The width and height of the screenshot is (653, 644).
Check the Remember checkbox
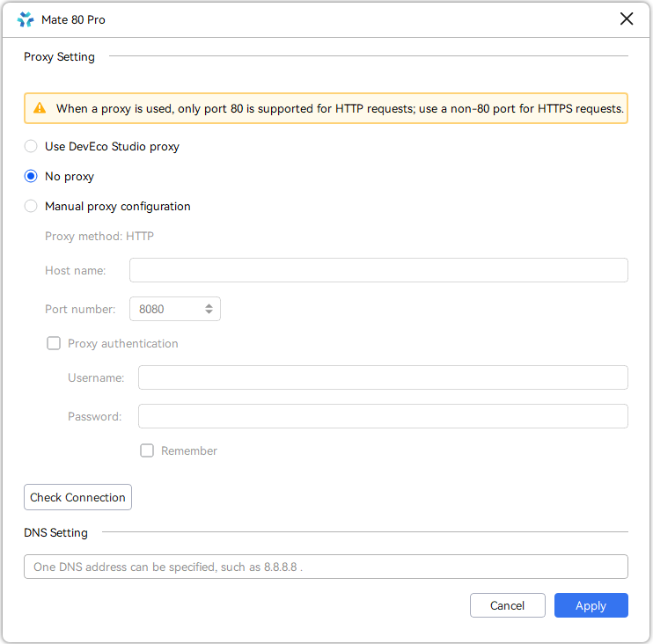pos(147,450)
